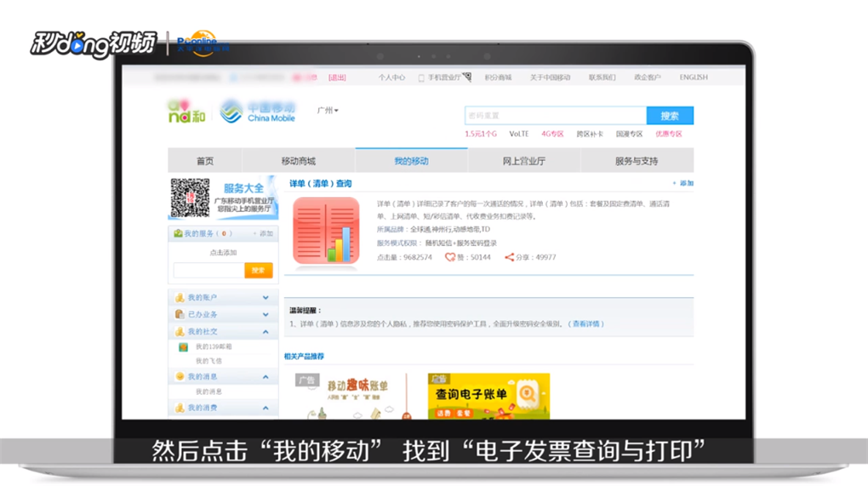The width and height of the screenshot is (868, 486).
Task: Click the main search input field
Action: coord(556,116)
